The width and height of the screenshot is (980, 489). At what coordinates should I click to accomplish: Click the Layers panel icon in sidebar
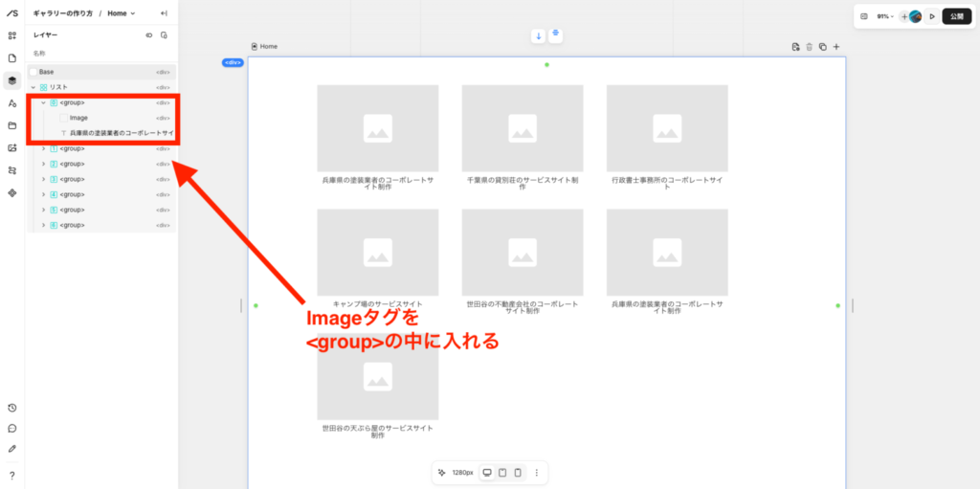(x=12, y=80)
